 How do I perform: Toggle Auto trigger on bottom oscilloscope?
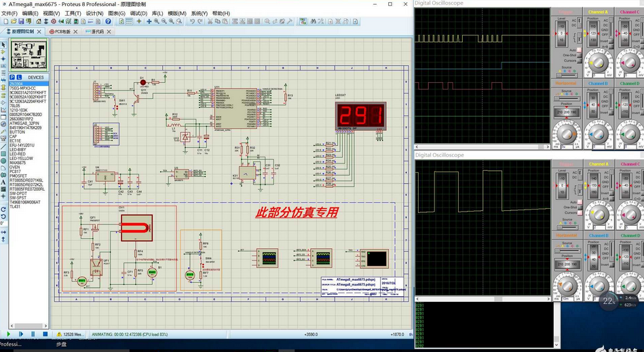click(579, 202)
